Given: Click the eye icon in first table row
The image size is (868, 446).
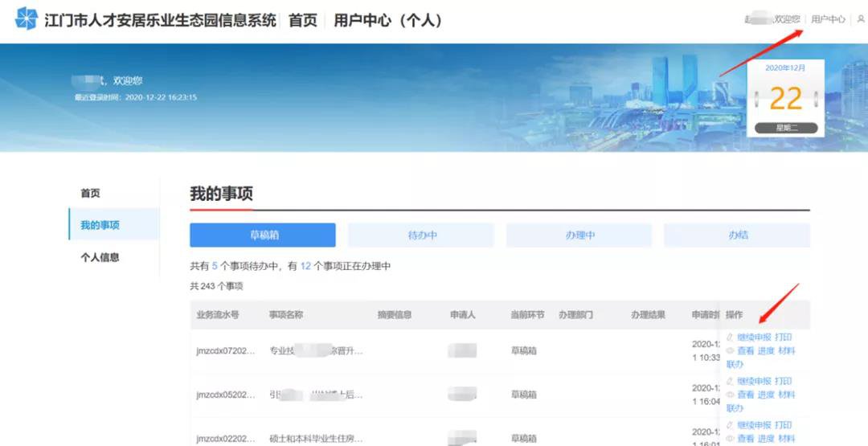Looking at the screenshot, I should click(x=730, y=351).
